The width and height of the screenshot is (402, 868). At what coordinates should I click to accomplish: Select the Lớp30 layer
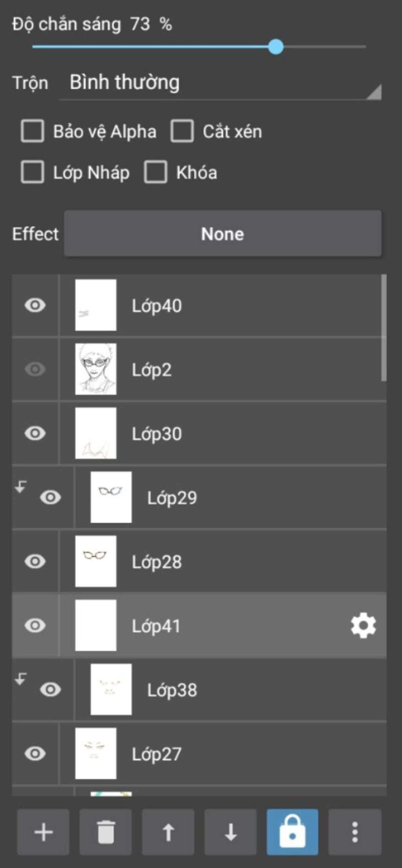pos(236,434)
